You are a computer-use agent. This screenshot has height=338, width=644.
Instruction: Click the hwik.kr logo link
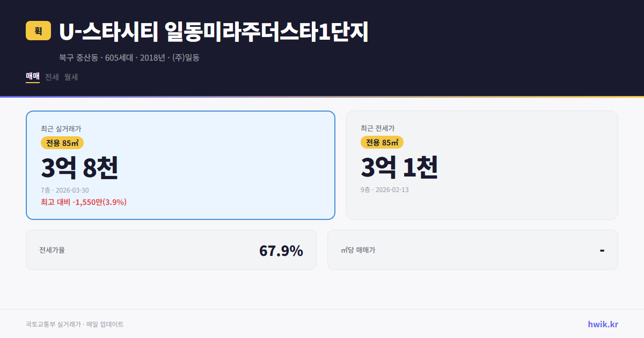(x=602, y=324)
